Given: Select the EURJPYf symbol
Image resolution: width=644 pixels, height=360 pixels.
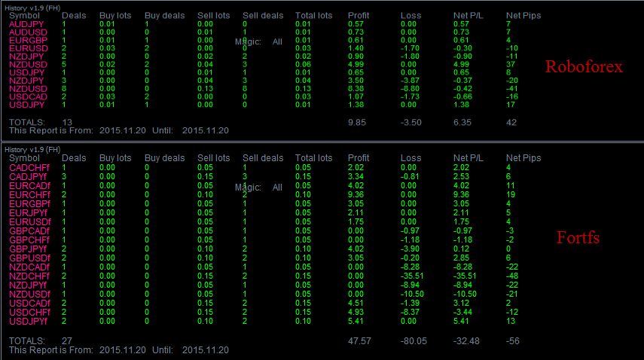Looking at the screenshot, I should (29, 212).
